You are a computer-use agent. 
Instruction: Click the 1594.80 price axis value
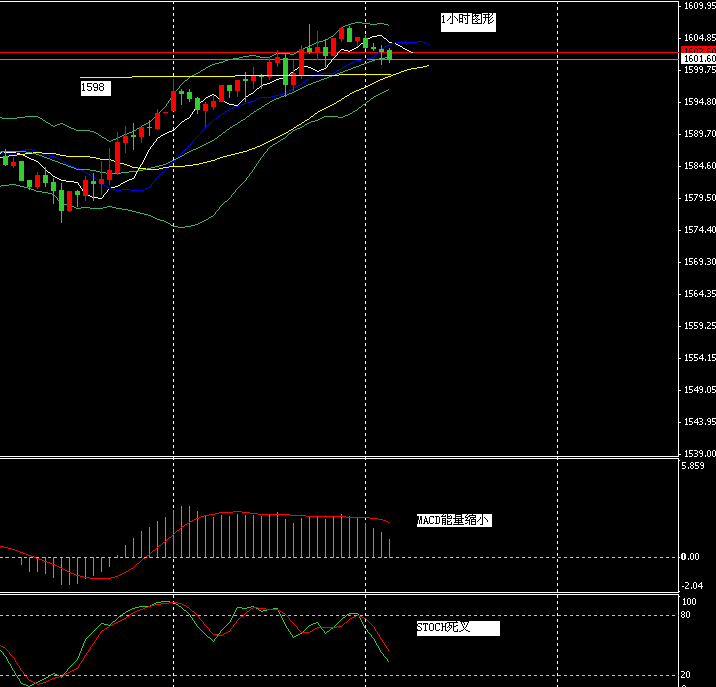point(698,102)
